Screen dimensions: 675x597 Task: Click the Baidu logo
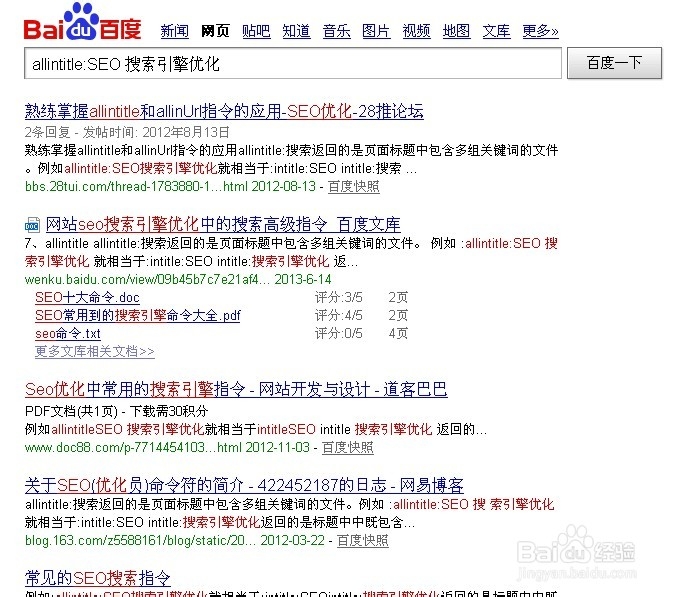click(x=82, y=22)
